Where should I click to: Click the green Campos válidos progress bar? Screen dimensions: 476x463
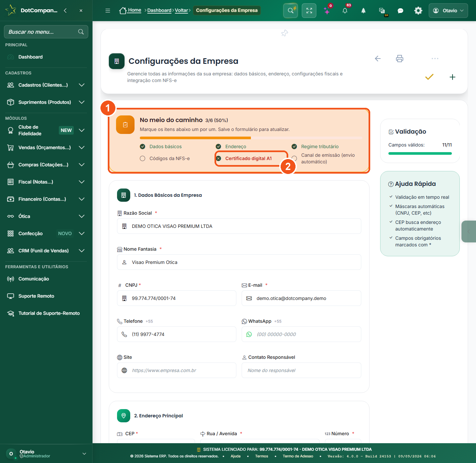tap(420, 153)
